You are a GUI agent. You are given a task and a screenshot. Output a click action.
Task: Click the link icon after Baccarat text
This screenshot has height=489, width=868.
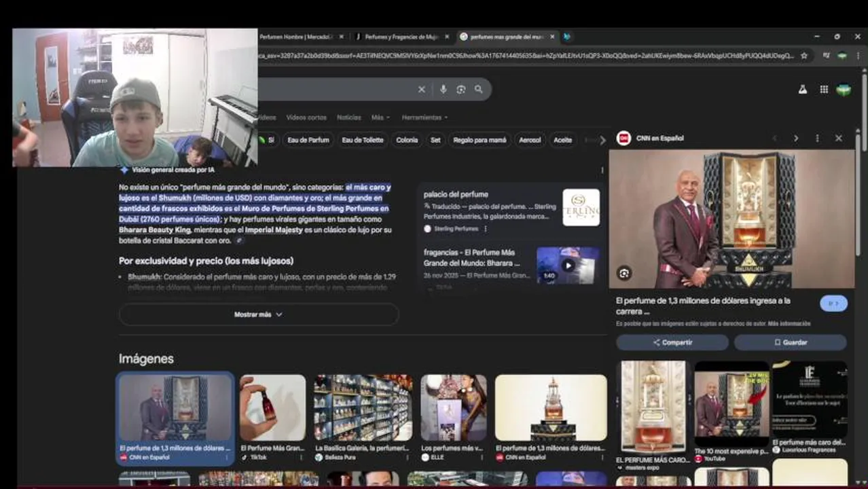coord(239,241)
